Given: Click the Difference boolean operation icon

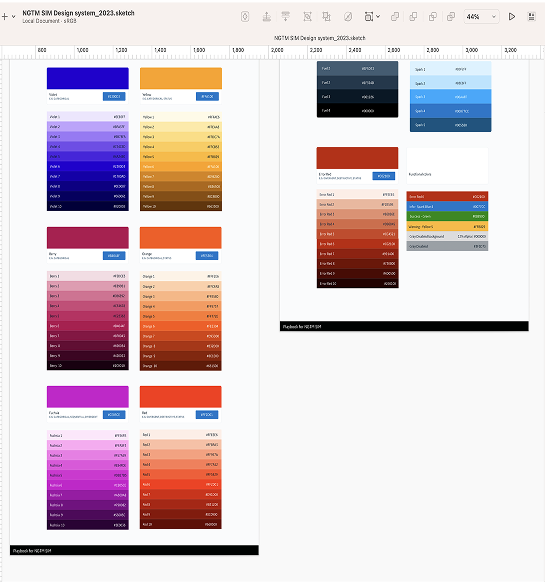Looking at the screenshot, I should (451, 16).
